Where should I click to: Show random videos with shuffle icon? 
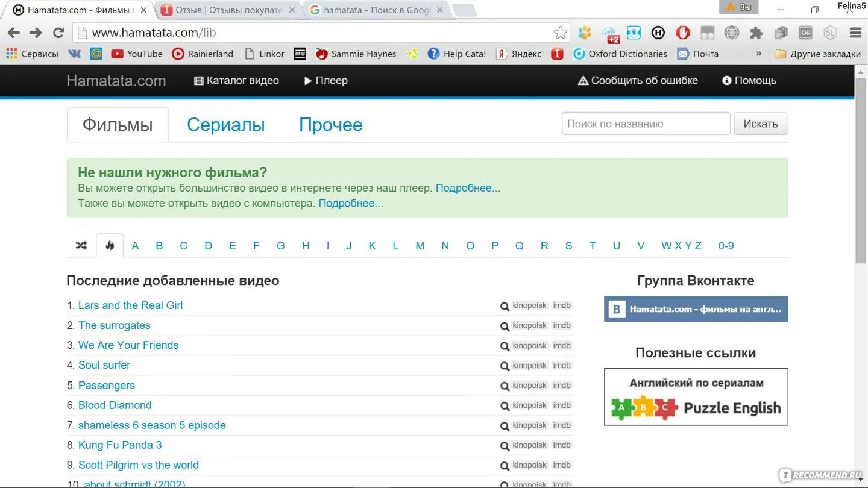click(81, 245)
